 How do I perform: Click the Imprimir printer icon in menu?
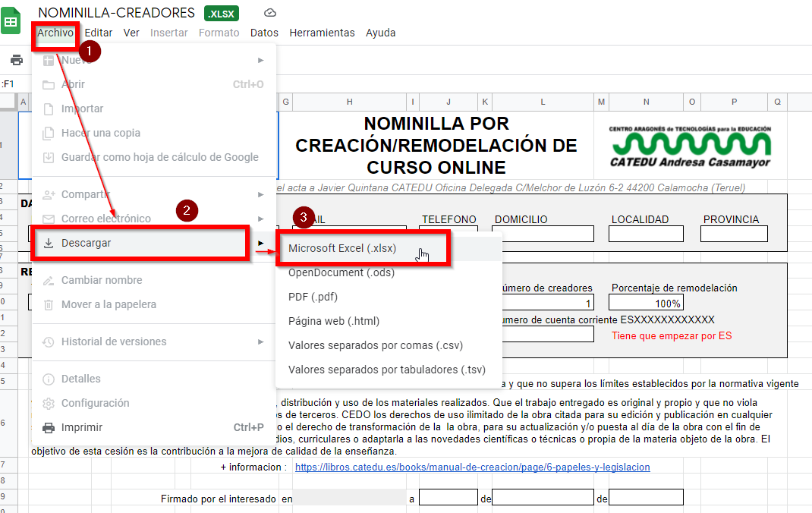tap(48, 427)
